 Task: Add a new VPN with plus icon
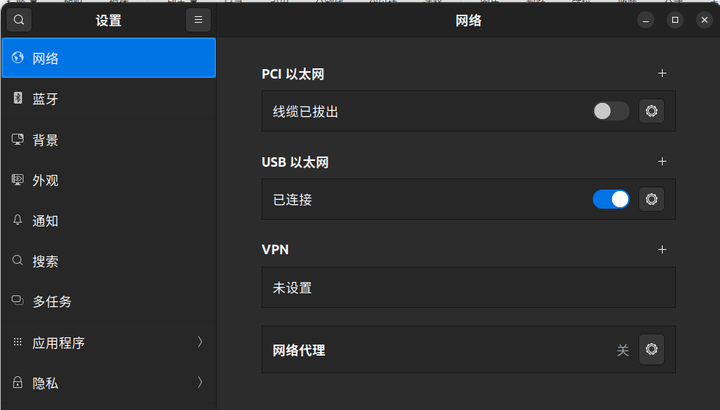(661, 249)
